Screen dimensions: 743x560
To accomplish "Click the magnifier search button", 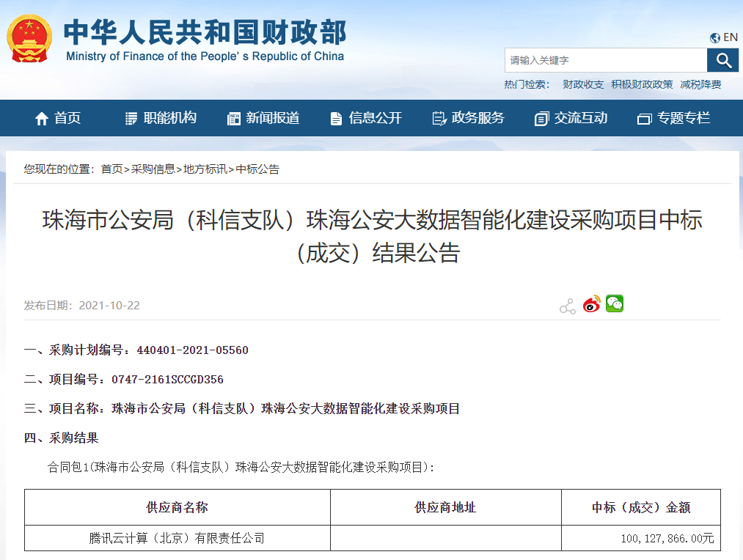I will click(722, 60).
